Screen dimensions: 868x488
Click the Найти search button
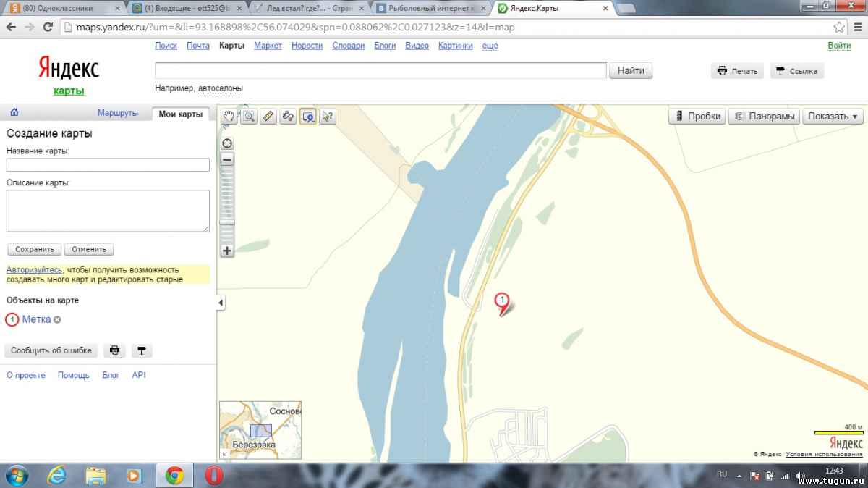[x=631, y=70]
